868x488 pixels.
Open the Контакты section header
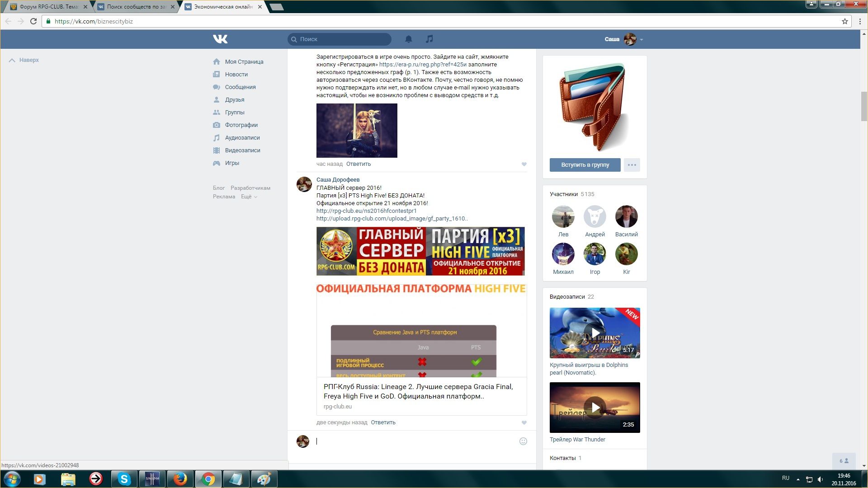pos(566,458)
